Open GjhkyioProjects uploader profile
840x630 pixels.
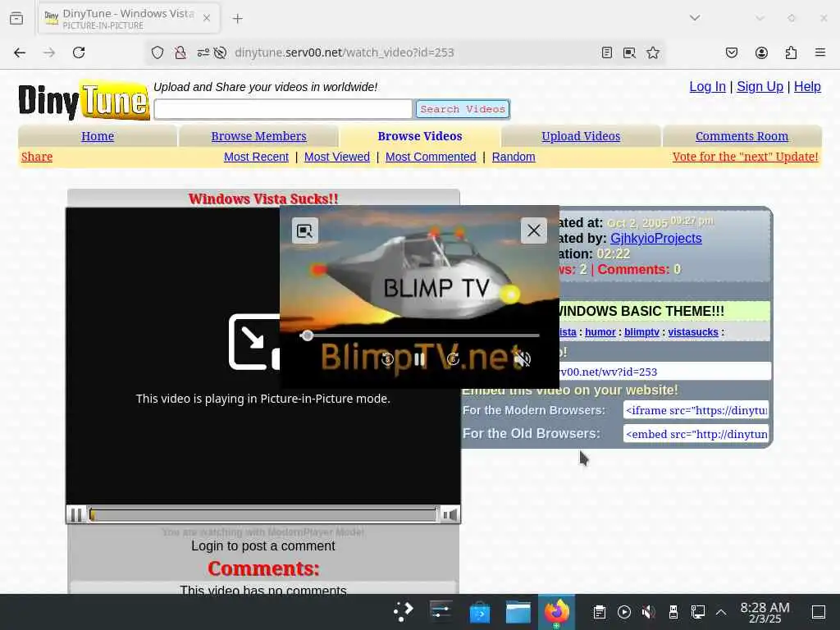pos(655,239)
